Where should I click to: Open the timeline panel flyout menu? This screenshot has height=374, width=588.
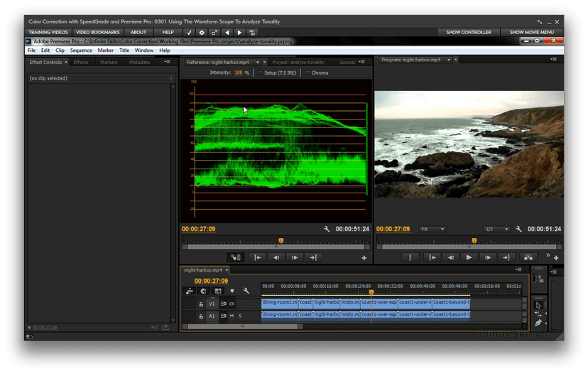518,269
